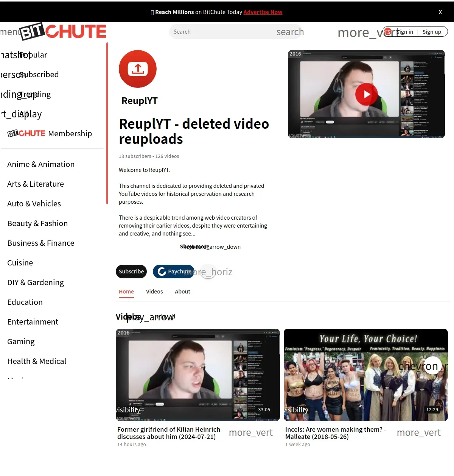The width and height of the screenshot is (454, 476).
Task: Select Auto & Vehicles category
Action: click(34, 204)
